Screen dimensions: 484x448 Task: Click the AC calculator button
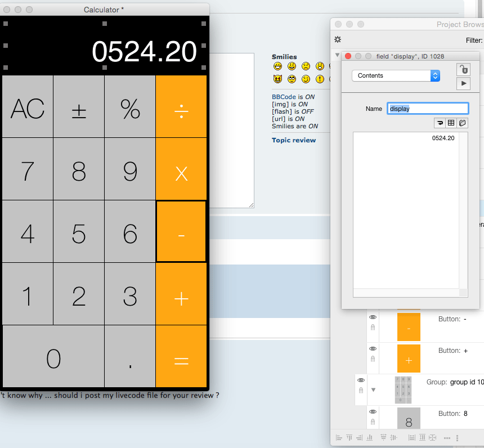coord(28,106)
